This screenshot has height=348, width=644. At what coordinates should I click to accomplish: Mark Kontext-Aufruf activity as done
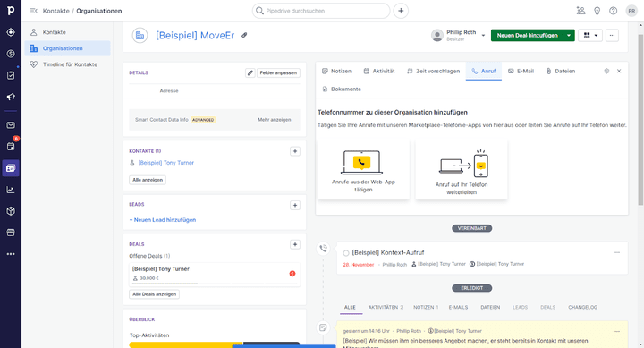point(346,253)
